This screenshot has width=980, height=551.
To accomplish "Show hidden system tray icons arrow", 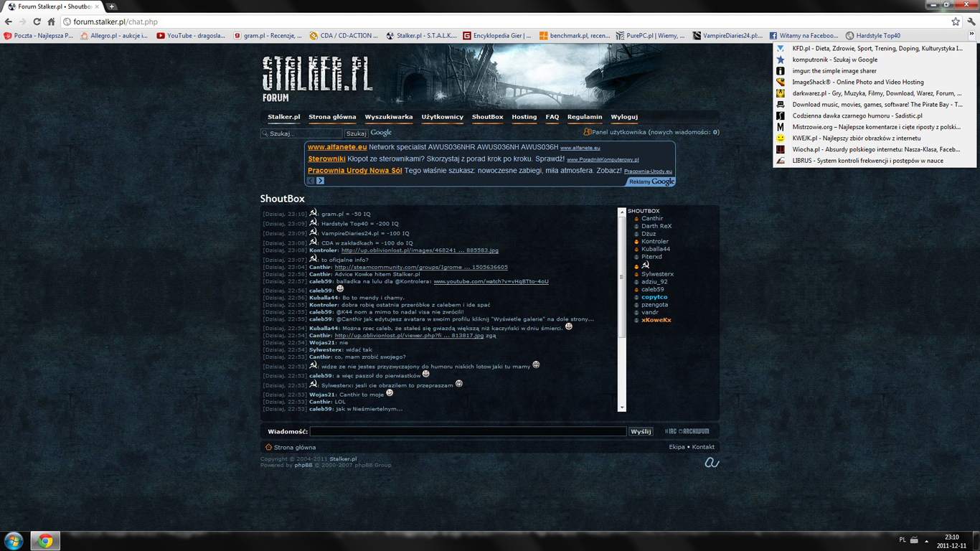I will (926, 541).
